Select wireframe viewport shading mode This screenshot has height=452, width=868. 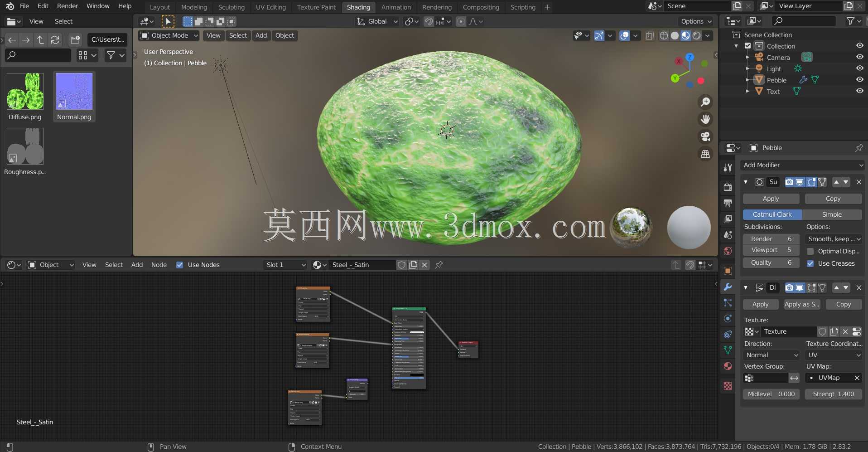point(664,35)
